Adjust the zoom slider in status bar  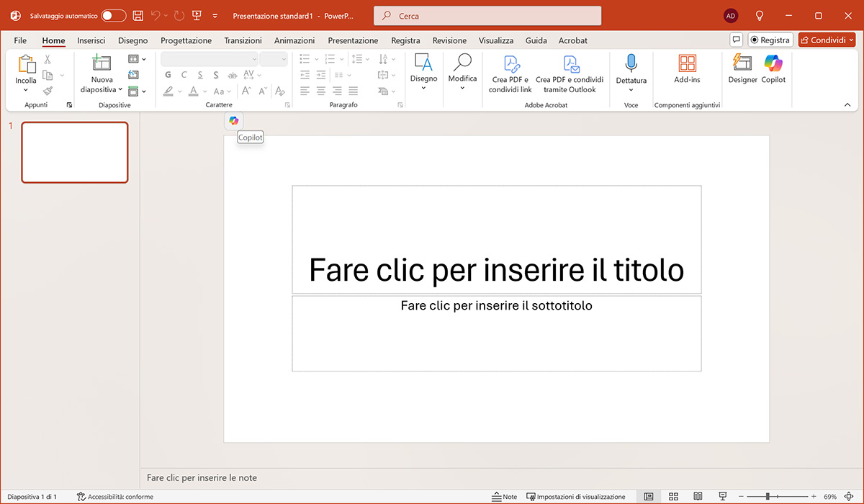click(x=768, y=497)
